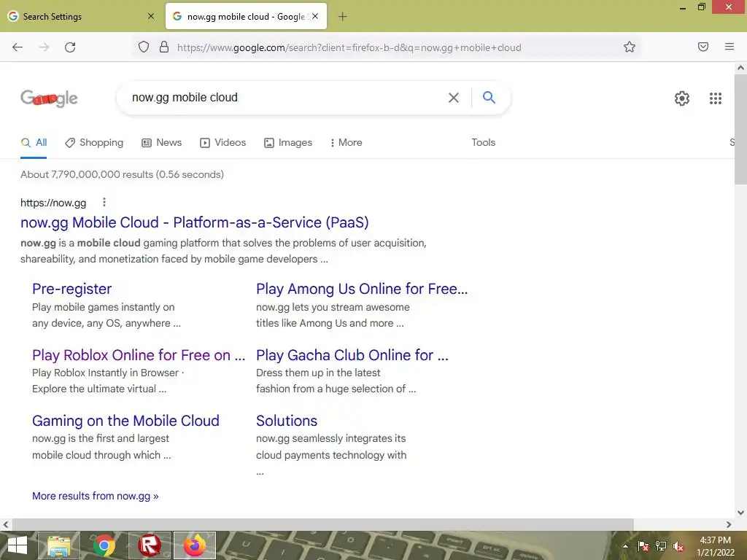Screen dimensions: 747x560
Task: Open Play Among Us Online for Free link
Action: coord(362,289)
